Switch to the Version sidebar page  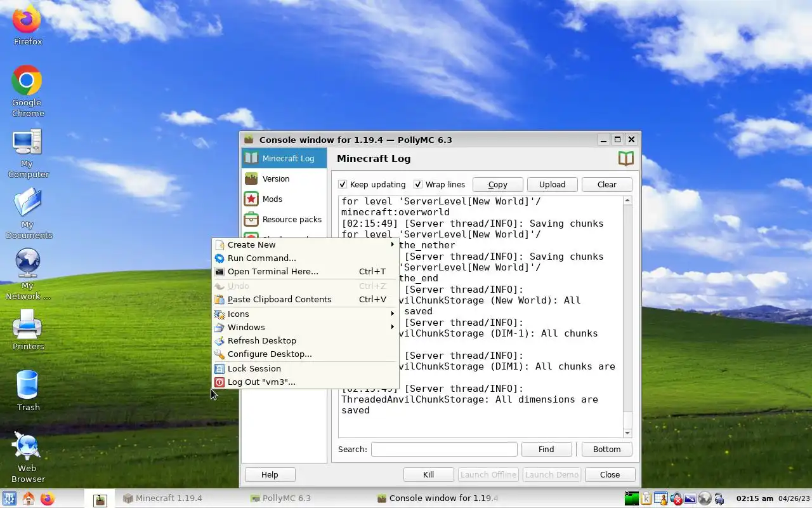coord(284,178)
